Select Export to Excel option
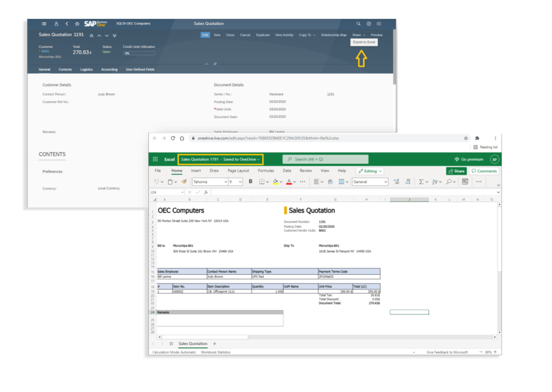The image size is (552, 392). pos(364,42)
